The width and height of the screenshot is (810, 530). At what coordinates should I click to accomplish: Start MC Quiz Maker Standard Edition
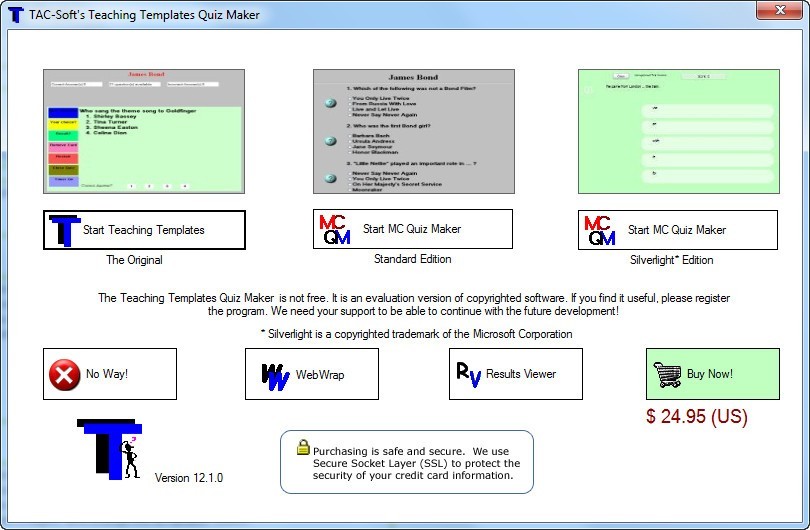(x=413, y=229)
